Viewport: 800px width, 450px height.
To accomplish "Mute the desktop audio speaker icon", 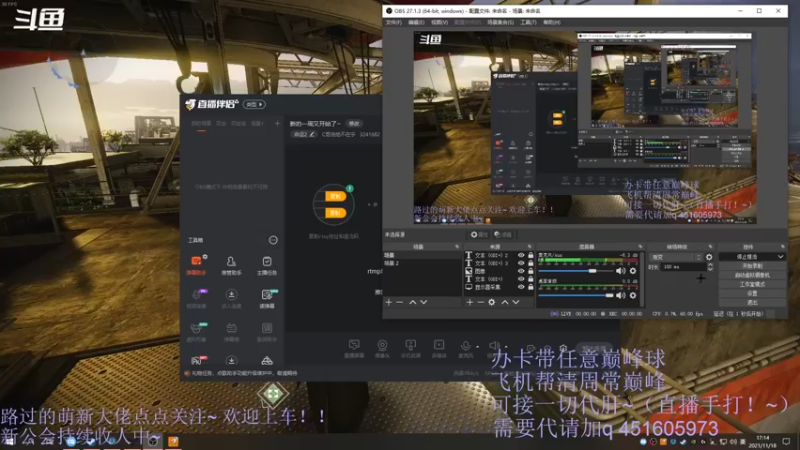I will [x=620, y=295].
